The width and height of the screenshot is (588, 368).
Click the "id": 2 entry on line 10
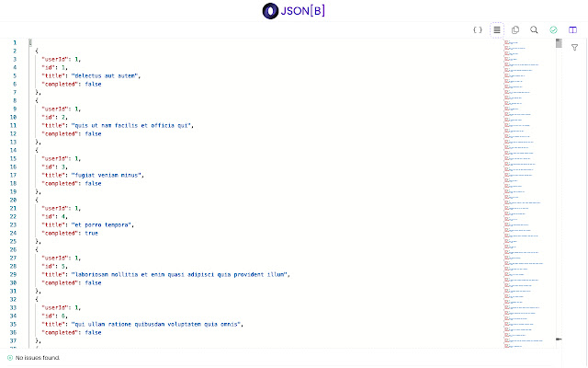tap(55, 117)
